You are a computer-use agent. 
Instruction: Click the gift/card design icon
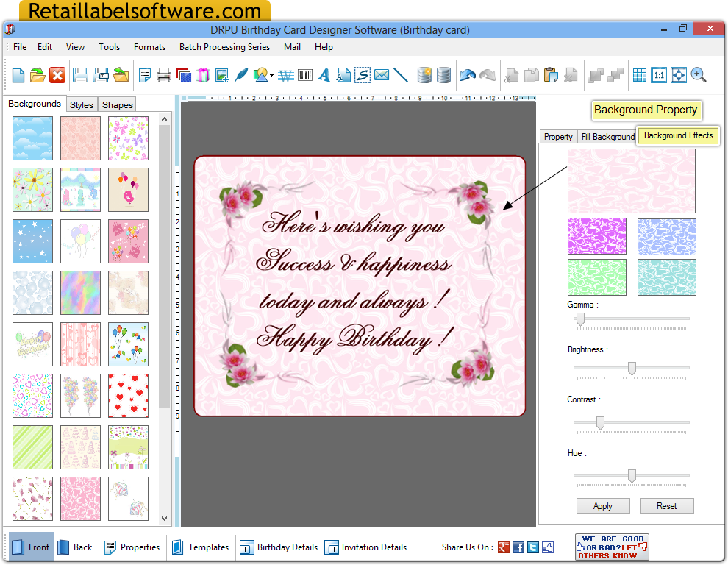pyautogui.click(x=203, y=74)
